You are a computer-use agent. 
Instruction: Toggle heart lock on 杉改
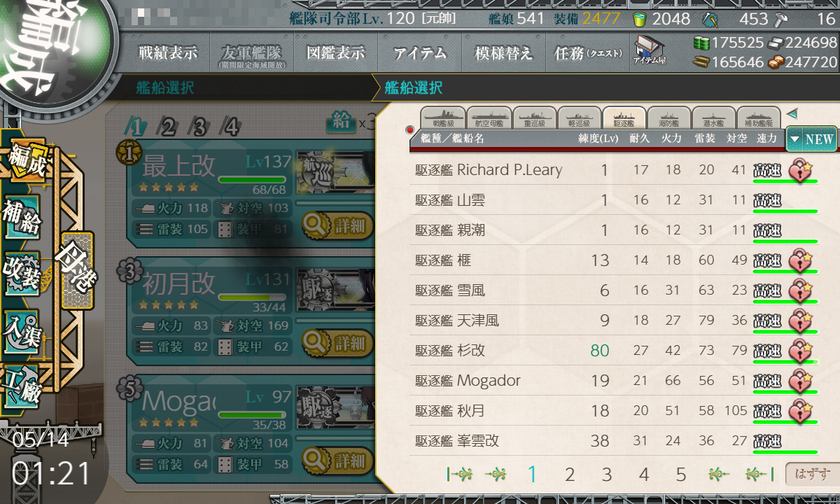(x=800, y=350)
